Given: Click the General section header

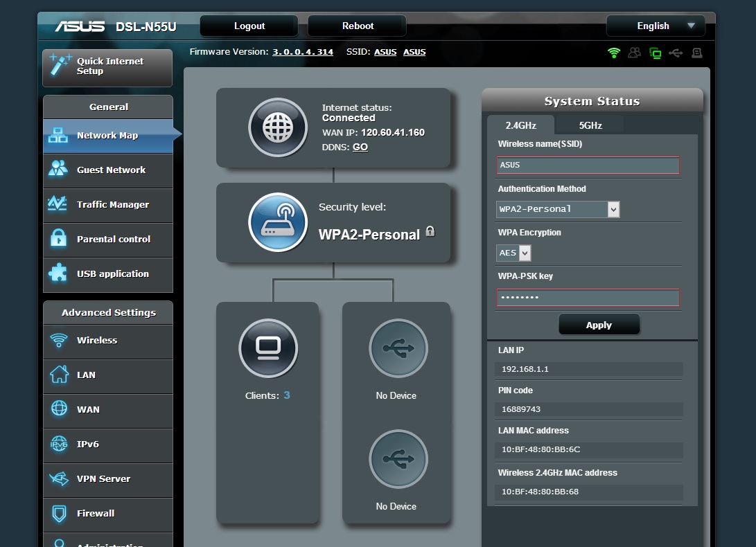Looking at the screenshot, I should click(x=108, y=107).
